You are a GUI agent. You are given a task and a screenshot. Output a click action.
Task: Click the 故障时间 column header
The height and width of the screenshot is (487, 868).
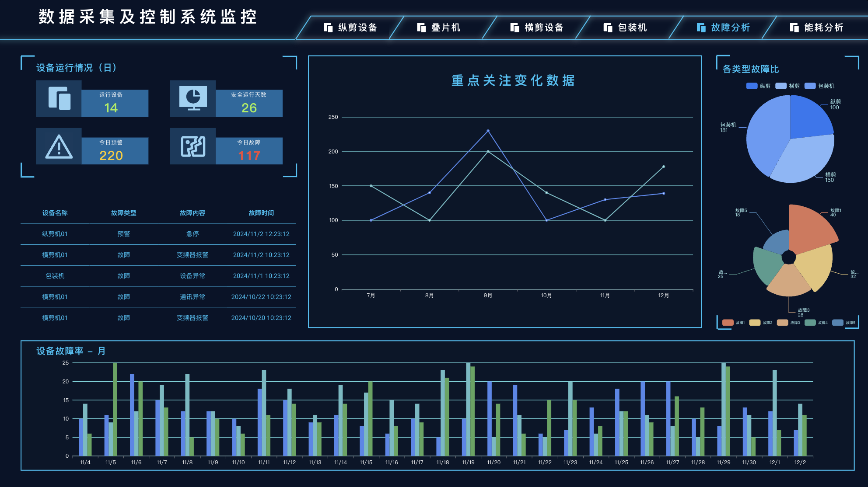tap(261, 213)
